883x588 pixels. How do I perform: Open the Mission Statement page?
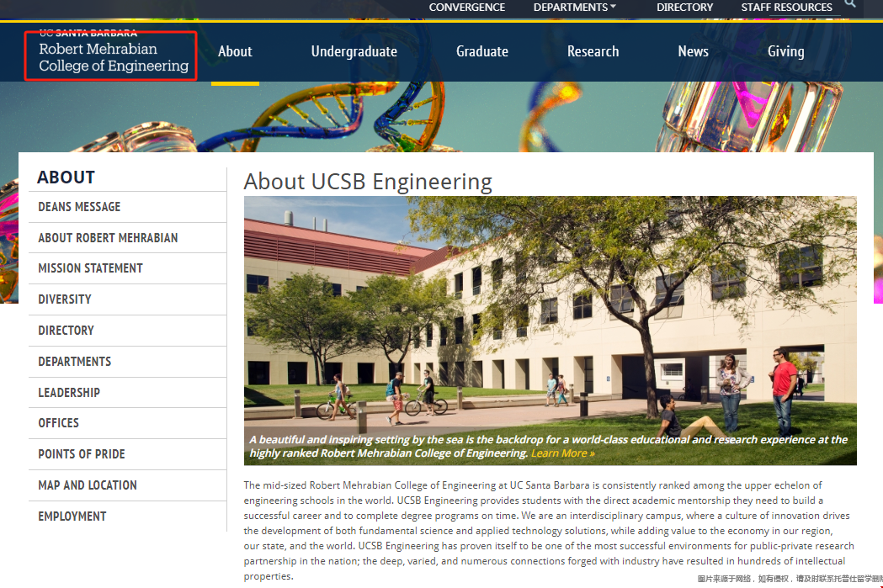click(90, 268)
